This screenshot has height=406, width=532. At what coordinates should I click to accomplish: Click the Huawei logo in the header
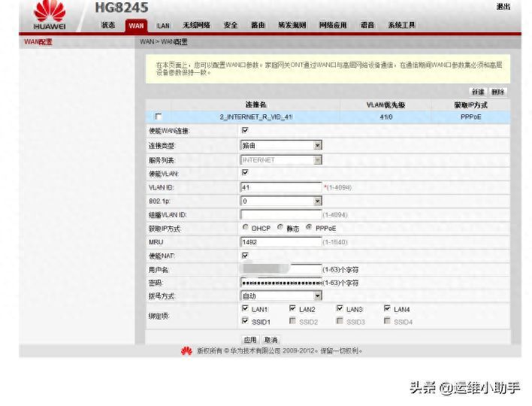pos(50,15)
